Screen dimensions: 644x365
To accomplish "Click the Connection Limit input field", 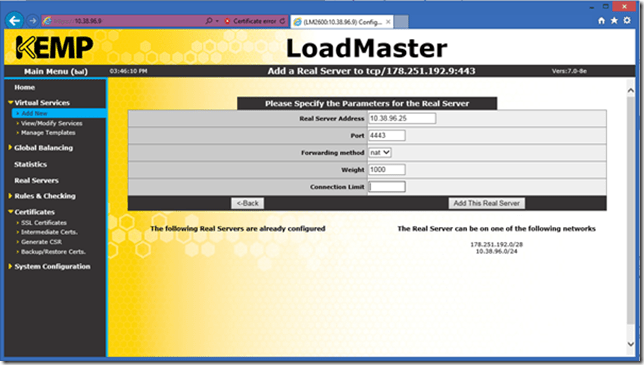I will point(386,187).
